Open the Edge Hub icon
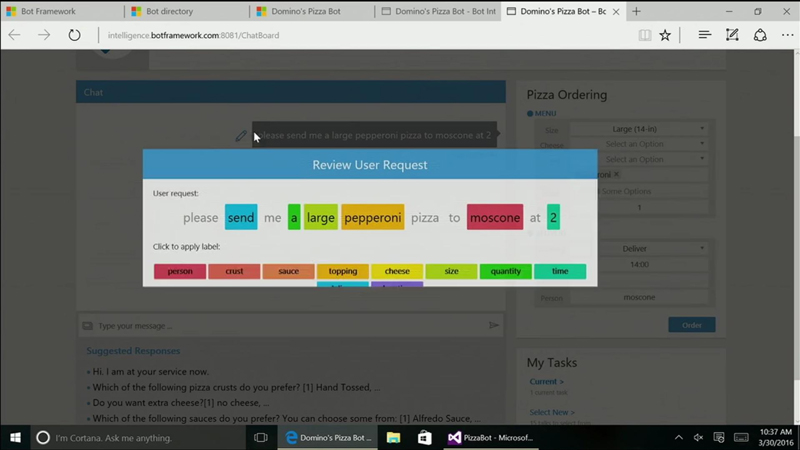 [705, 35]
